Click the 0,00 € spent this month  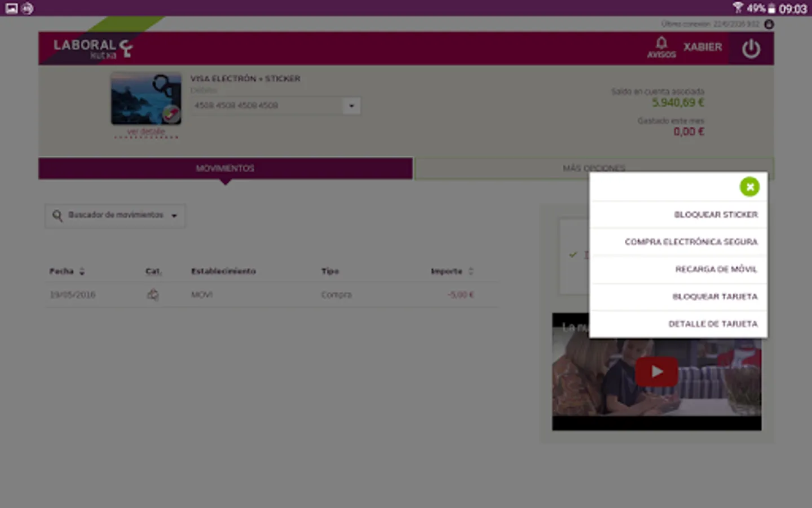point(689,132)
